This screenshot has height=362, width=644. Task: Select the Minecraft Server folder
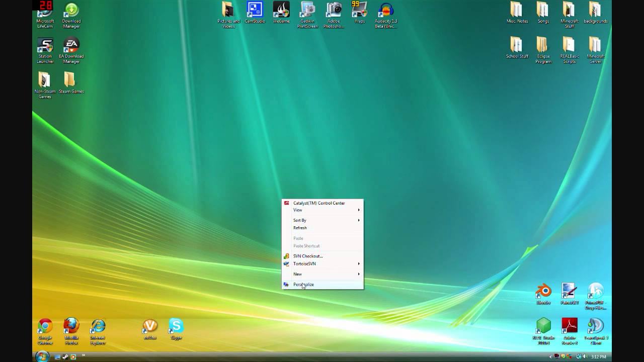point(596,50)
